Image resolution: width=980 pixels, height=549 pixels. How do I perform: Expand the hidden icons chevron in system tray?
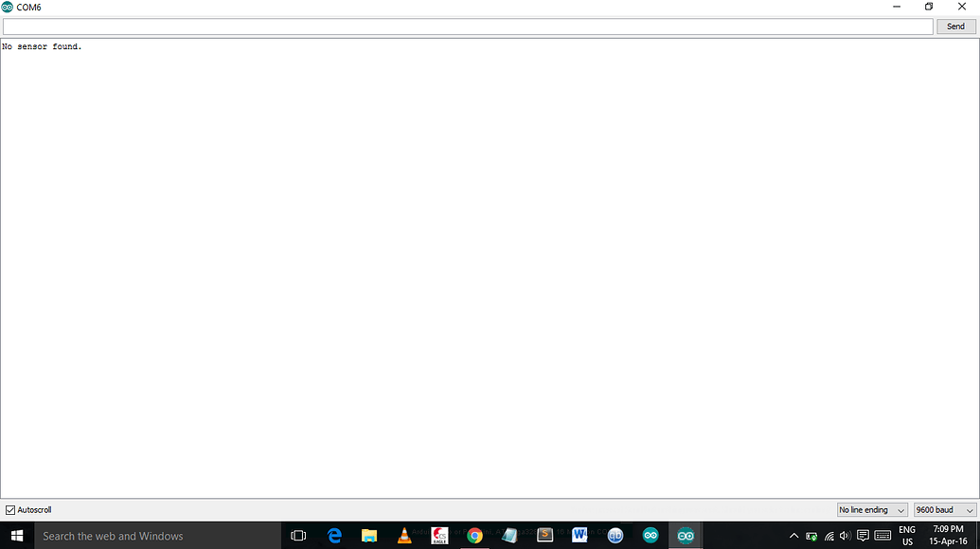793,535
